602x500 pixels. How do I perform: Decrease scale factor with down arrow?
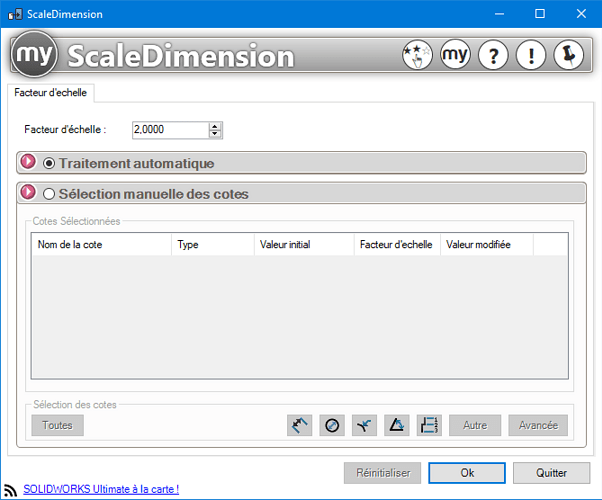215,134
